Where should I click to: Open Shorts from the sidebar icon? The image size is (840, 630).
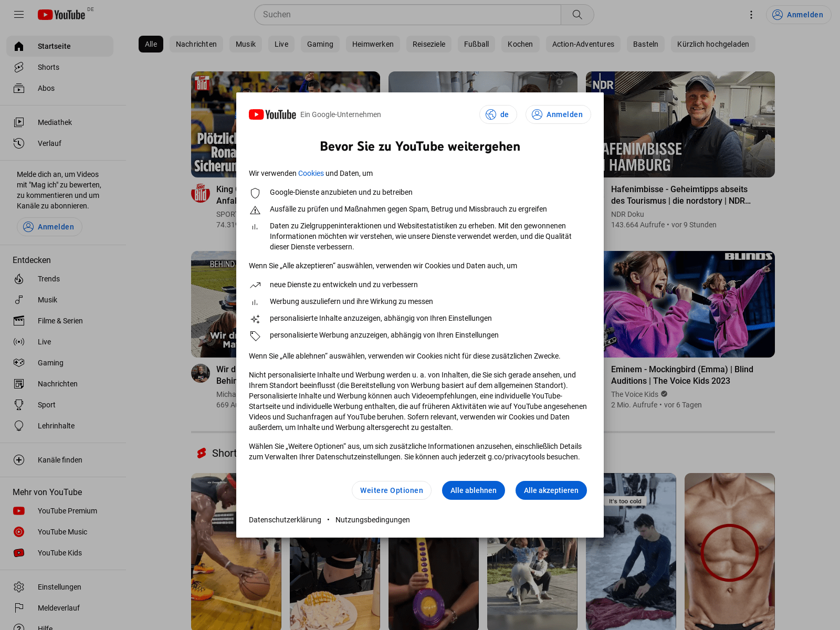(19, 67)
